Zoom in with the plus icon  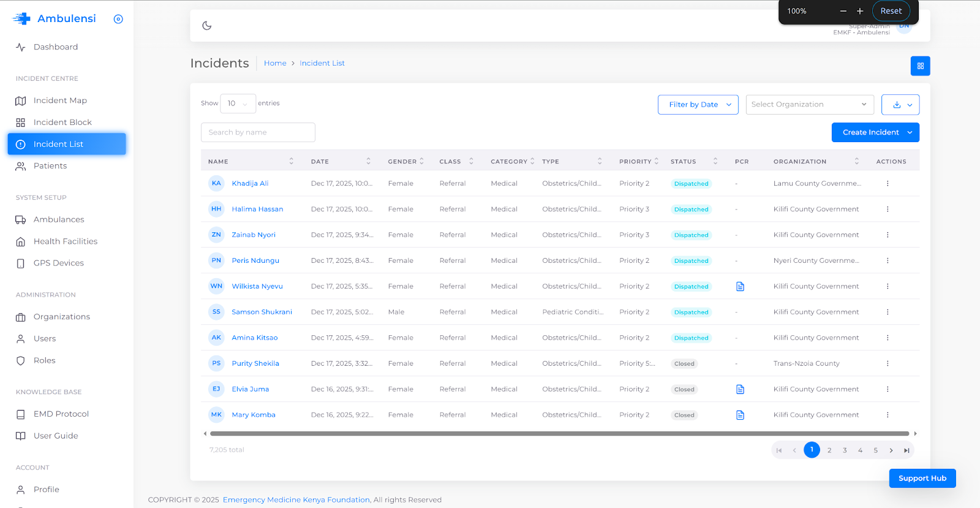click(860, 11)
